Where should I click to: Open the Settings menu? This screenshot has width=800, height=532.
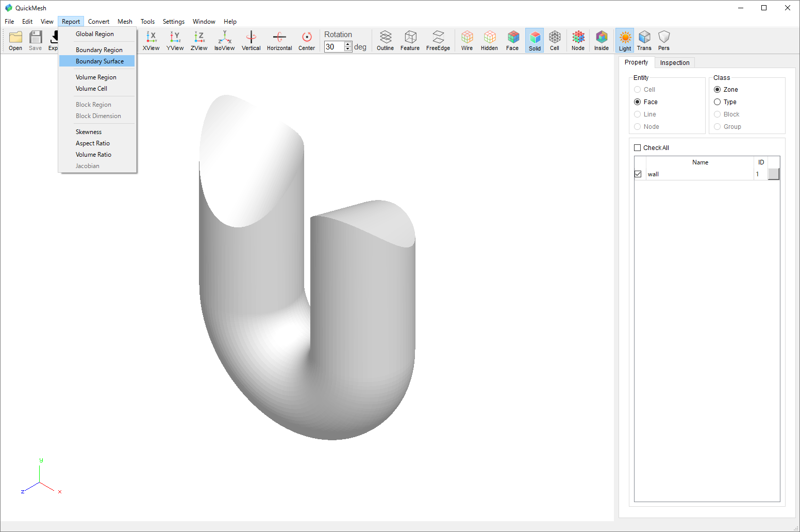click(x=174, y=22)
